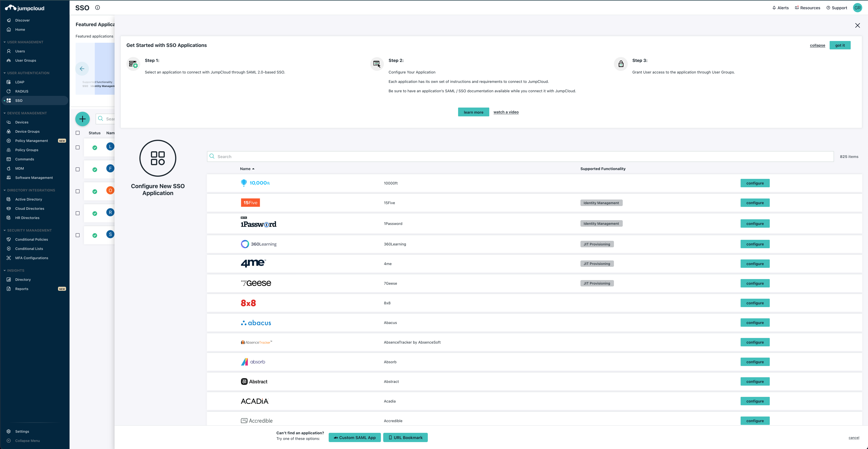Select SSO in sidebar menu
The width and height of the screenshot is (868, 449).
pyautogui.click(x=35, y=100)
